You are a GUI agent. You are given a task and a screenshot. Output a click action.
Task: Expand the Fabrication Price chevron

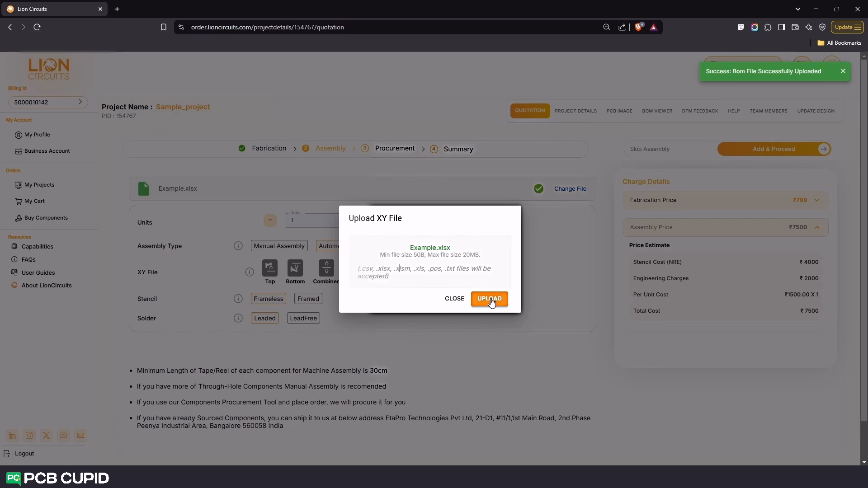[x=817, y=200]
